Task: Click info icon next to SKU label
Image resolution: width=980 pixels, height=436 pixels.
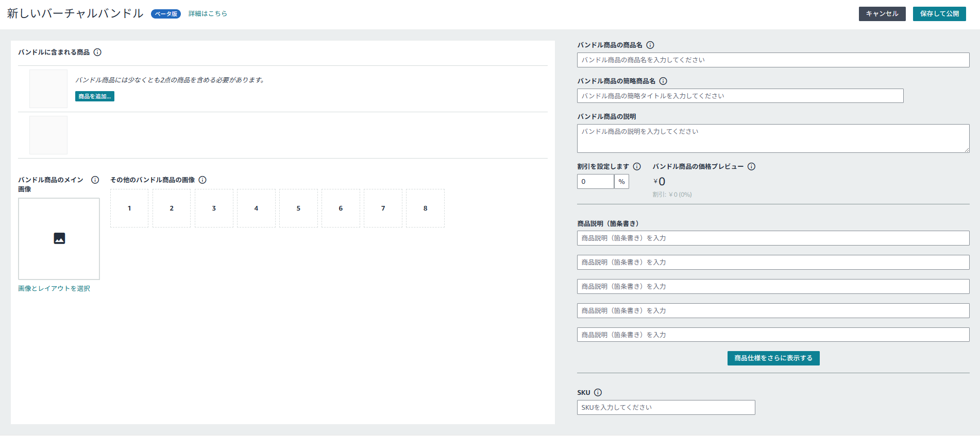Action: tap(598, 393)
